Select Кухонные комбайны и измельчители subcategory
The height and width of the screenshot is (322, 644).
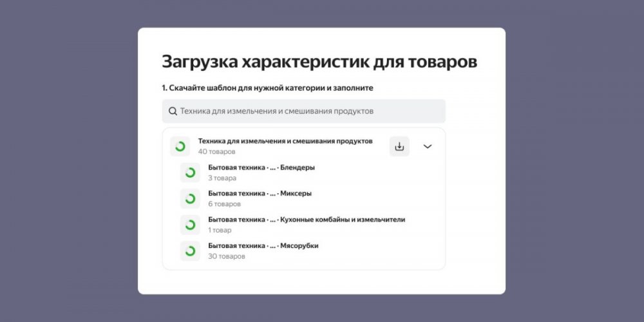coord(307,220)
